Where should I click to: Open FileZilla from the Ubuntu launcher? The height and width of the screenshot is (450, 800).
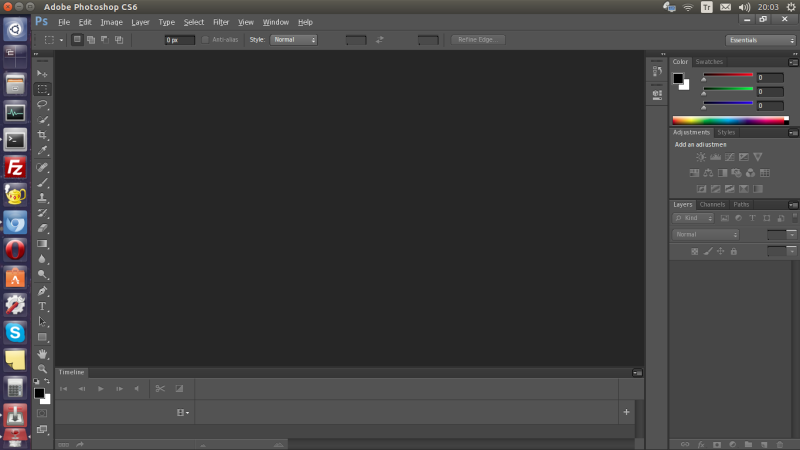coord(15,166)
